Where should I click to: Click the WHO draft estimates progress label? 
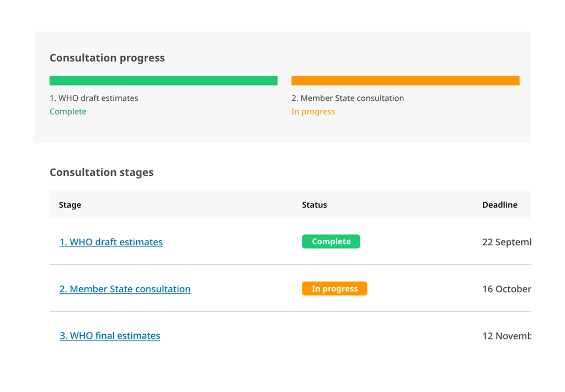tap(94, 98)
